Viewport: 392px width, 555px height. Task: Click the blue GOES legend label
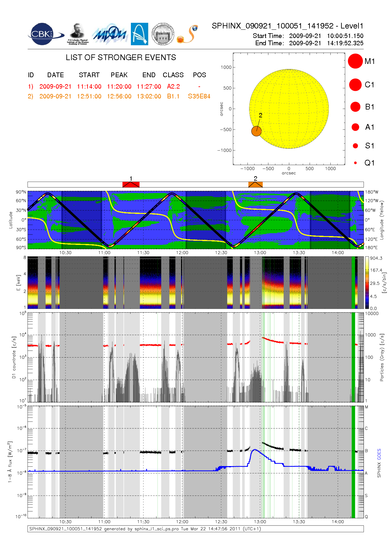(x=379, y=455)
